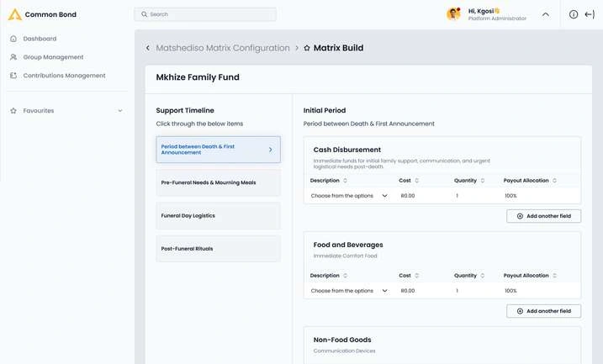603x364 pixels.
Task: Click the star icon beside Matrix Build
Action: tap(307, 48)
